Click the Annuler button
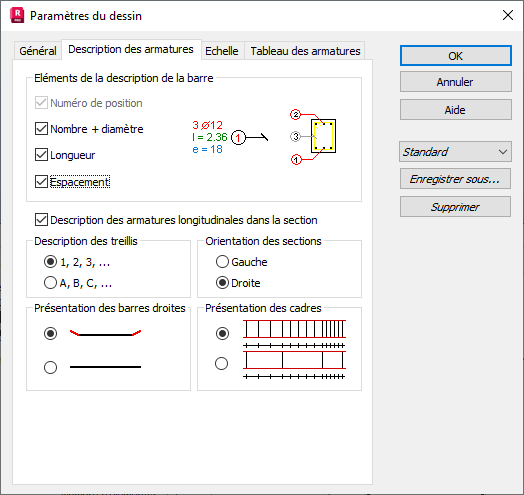This screenshot has height=495, width=524. pyautogui.click(x=455, y=82)
